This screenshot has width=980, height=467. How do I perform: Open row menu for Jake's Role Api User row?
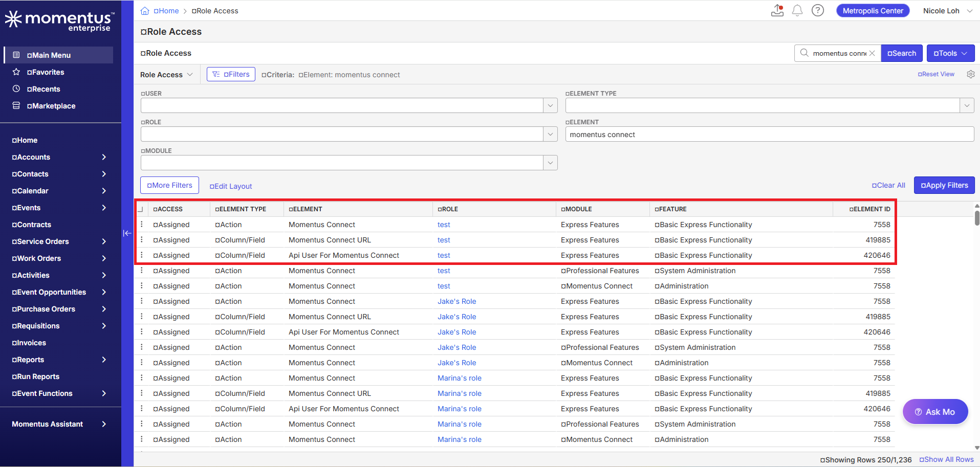click(142, 332)
